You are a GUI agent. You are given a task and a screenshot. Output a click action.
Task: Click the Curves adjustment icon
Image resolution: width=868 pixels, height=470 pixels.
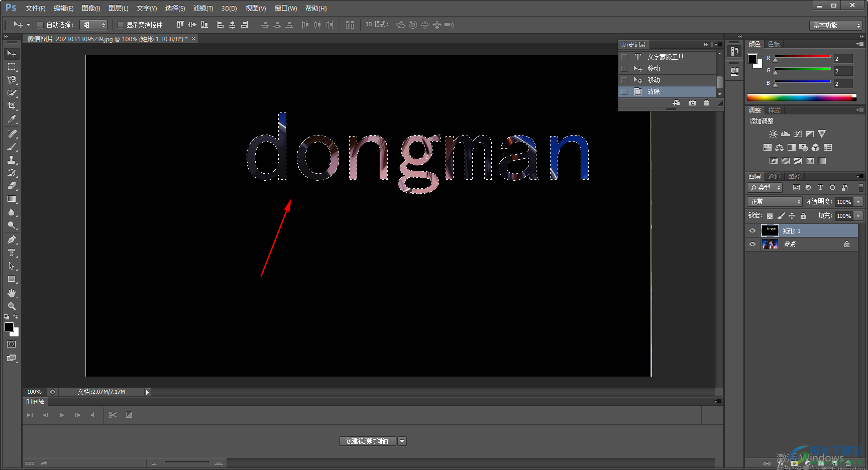(798, 134)
